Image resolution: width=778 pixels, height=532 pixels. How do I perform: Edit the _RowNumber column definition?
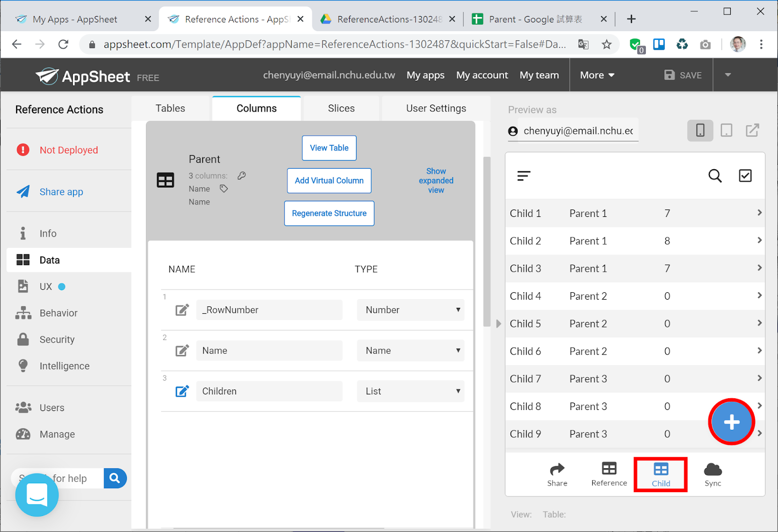tap(182, 310)
